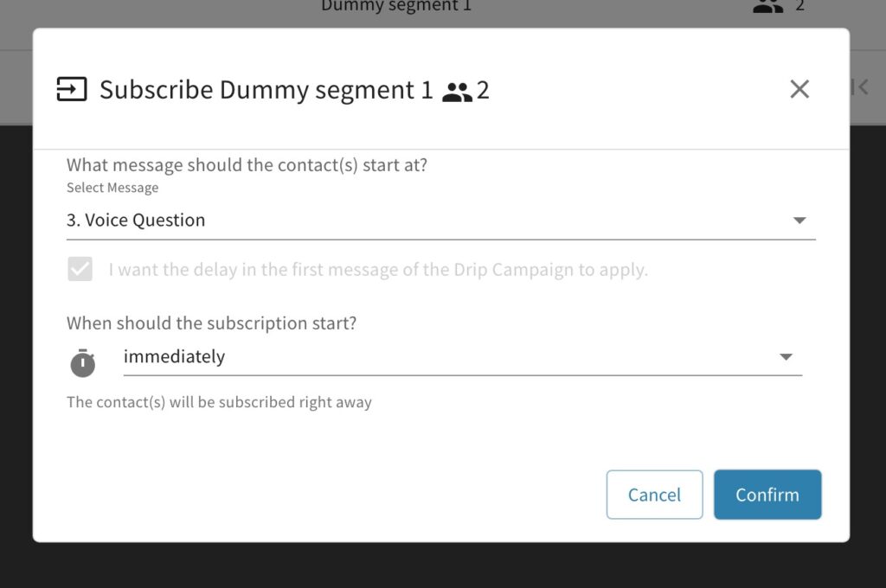Viewport: 886px width, 588px height.
Task: Close the Subscribe dialog with the X
Action: click(799, 89)
